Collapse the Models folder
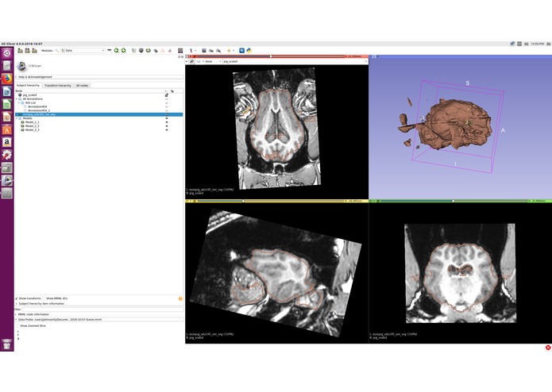 tap(17, 118)
